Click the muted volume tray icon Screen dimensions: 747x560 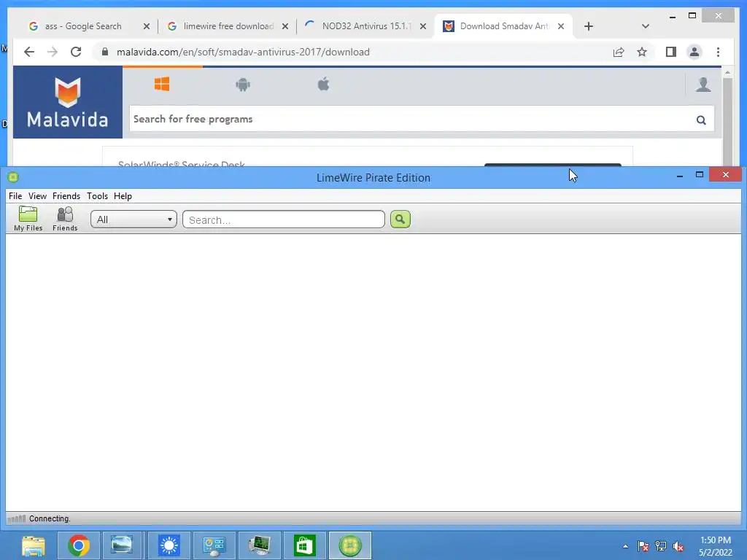click(678, 546)
